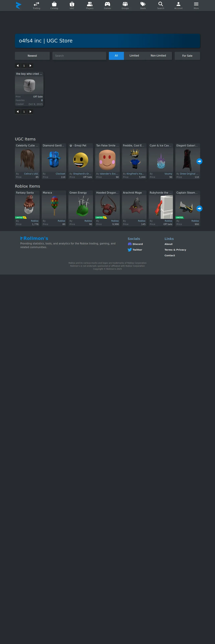Open the Discord icon in Socials
215x644 pixels.
(x=130, y=244)
